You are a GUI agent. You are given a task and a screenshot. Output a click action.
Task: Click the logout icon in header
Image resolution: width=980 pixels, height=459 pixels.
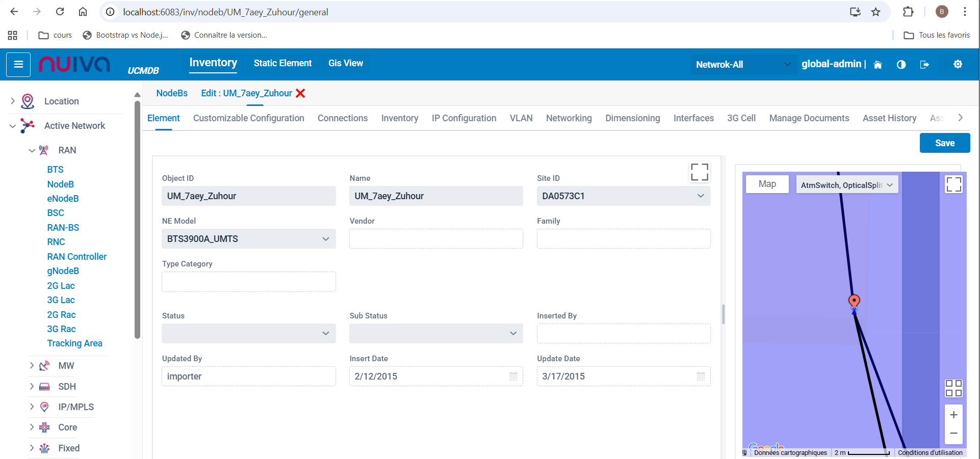pos(924,65)
